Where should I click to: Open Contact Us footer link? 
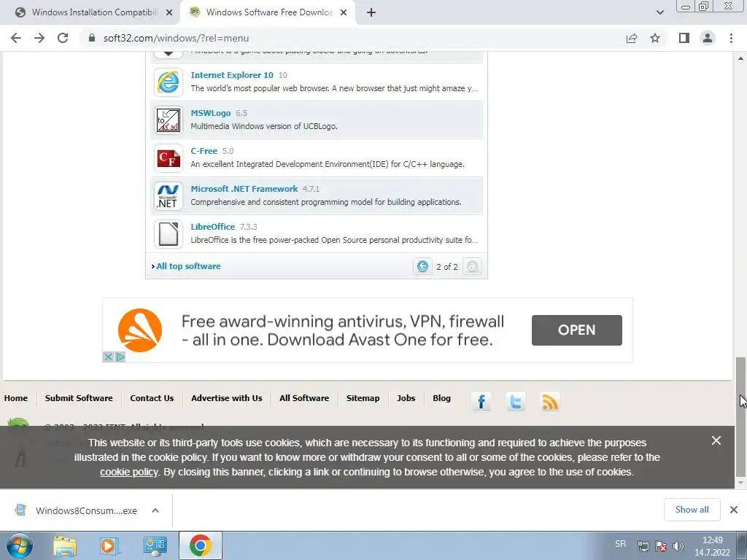[x=152, y=398]
